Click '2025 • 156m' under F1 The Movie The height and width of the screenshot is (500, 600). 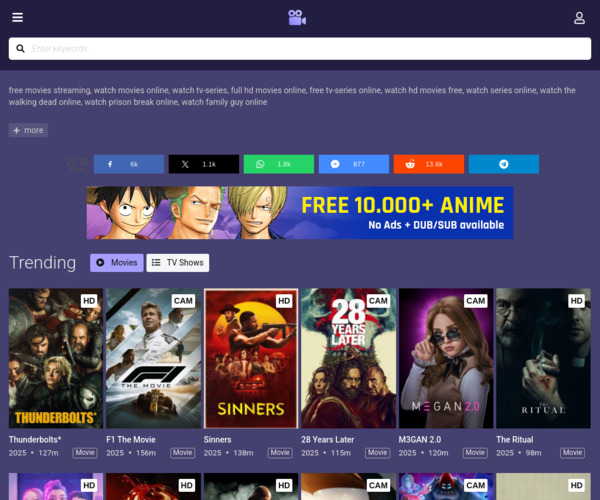coord(131,453)
